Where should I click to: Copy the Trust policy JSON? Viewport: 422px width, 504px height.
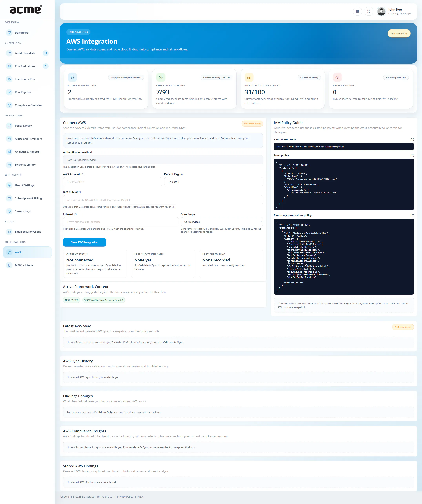click(x=412, y=155)
